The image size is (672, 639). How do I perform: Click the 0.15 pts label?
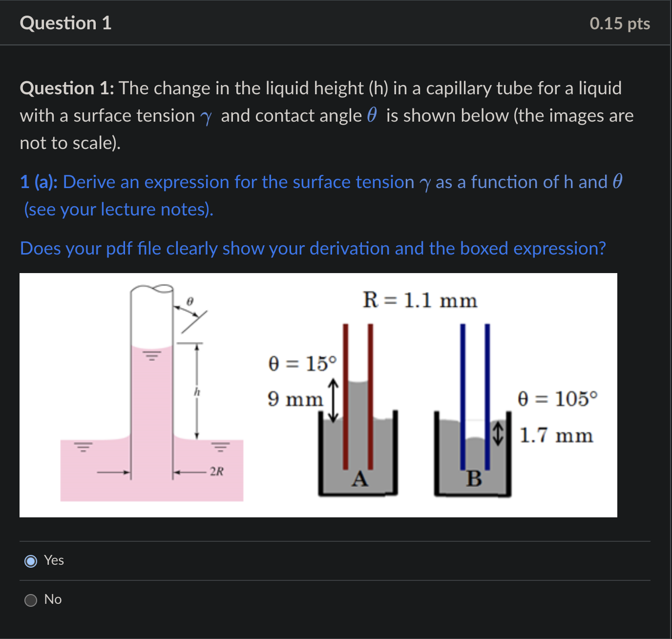(619, 22)
